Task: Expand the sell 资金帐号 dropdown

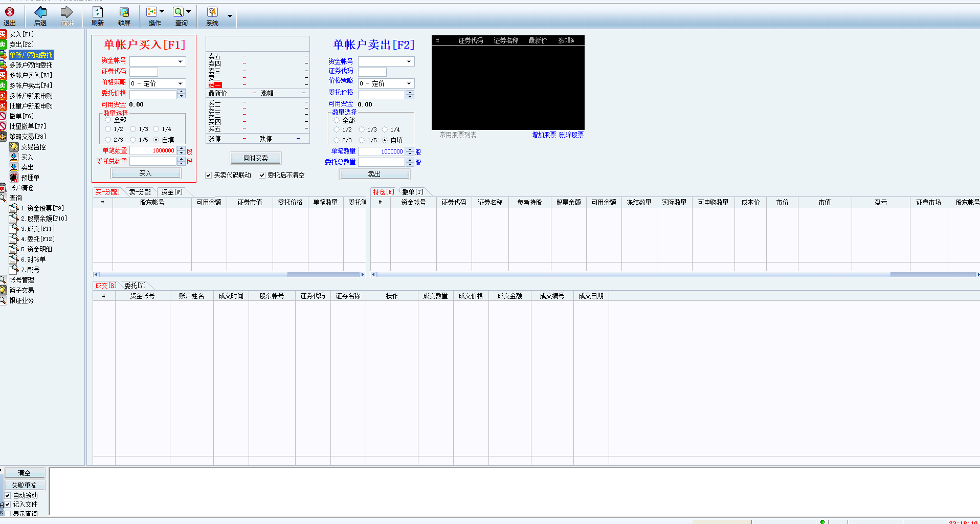Action: tap(409, 62)
